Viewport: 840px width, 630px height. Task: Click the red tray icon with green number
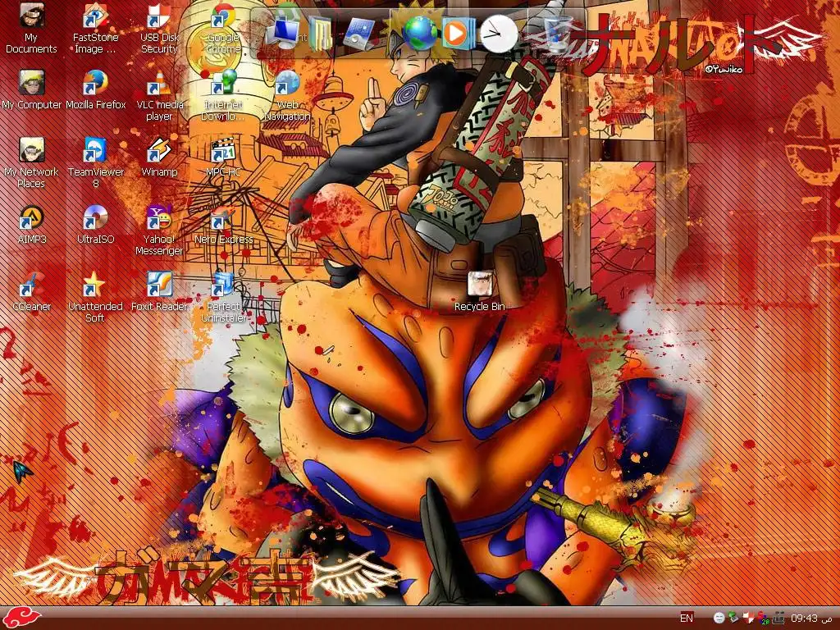[764, 619]
